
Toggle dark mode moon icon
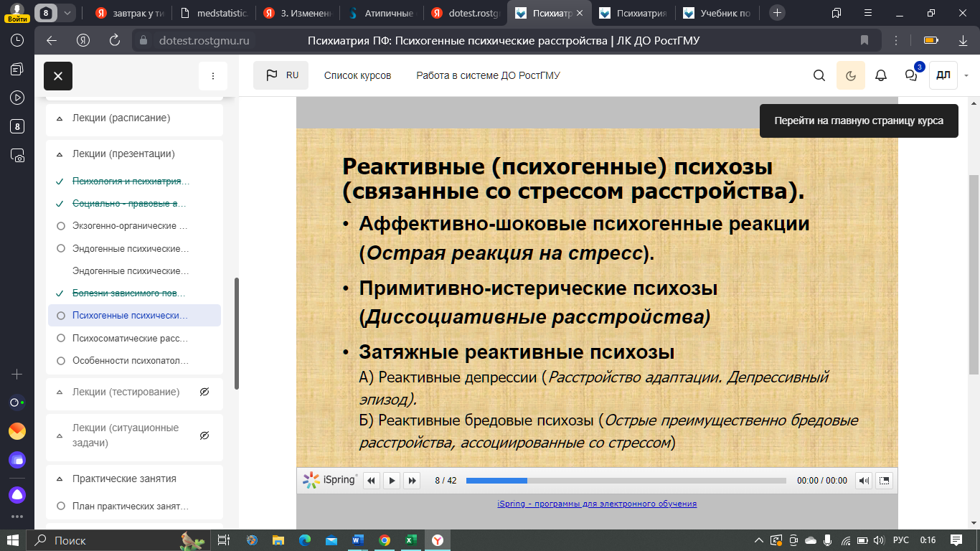click(851, 75)
